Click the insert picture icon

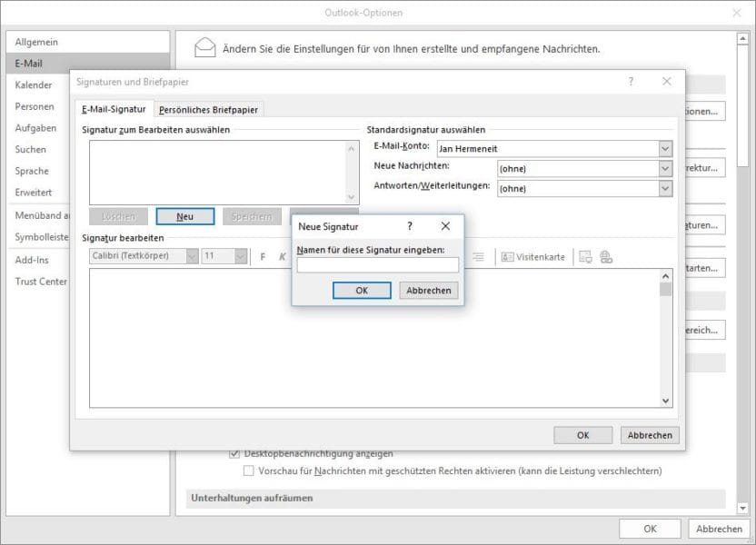coord(585,257)
